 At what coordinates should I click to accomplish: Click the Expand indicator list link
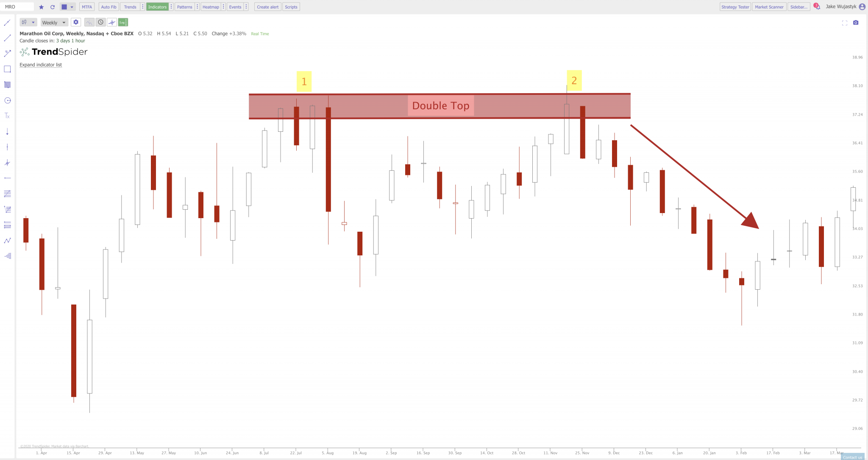click(41, 64)
